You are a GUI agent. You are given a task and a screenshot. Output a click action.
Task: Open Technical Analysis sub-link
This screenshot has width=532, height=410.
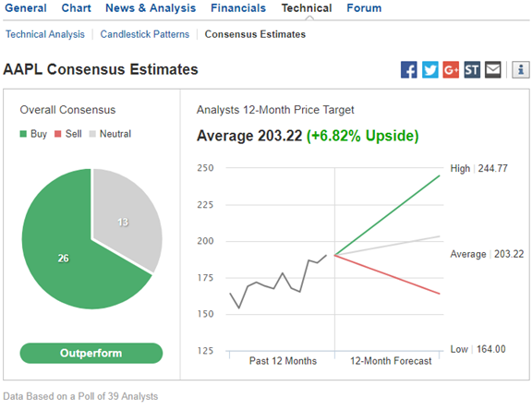(45, 34)
